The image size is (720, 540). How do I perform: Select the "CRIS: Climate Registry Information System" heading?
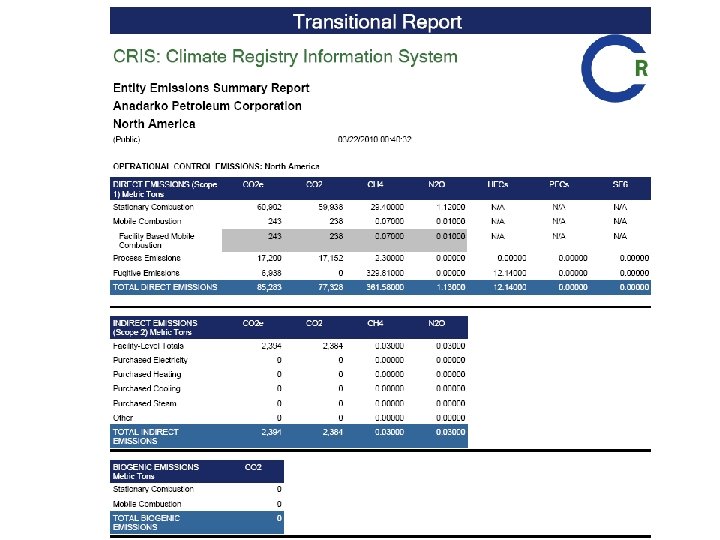[x=285, y=56]
